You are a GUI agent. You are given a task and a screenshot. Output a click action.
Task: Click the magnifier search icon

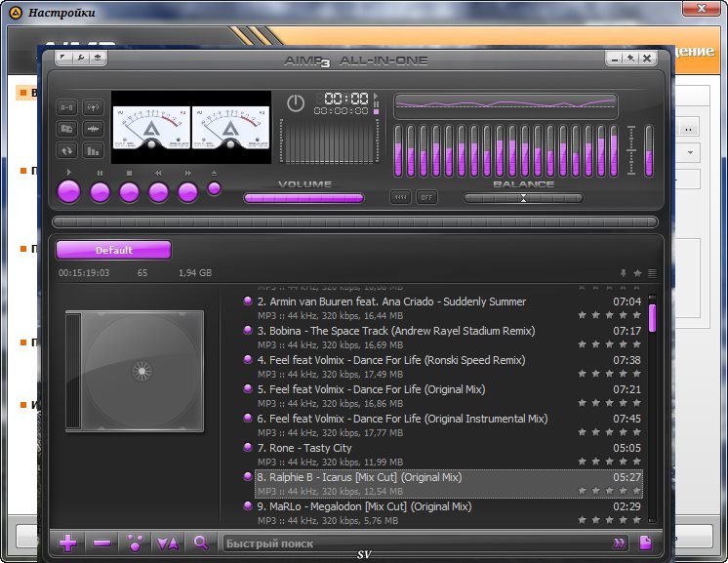point(201,543)
